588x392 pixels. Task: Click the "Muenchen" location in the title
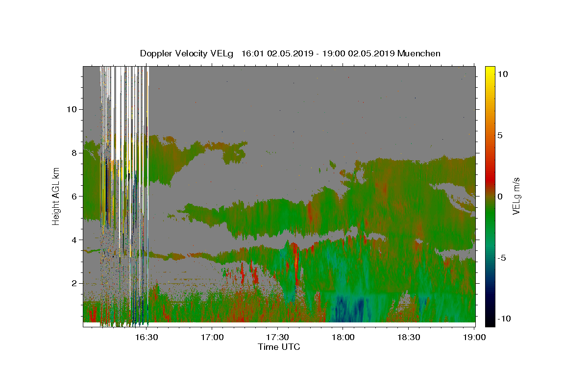[x=419, y=53]
